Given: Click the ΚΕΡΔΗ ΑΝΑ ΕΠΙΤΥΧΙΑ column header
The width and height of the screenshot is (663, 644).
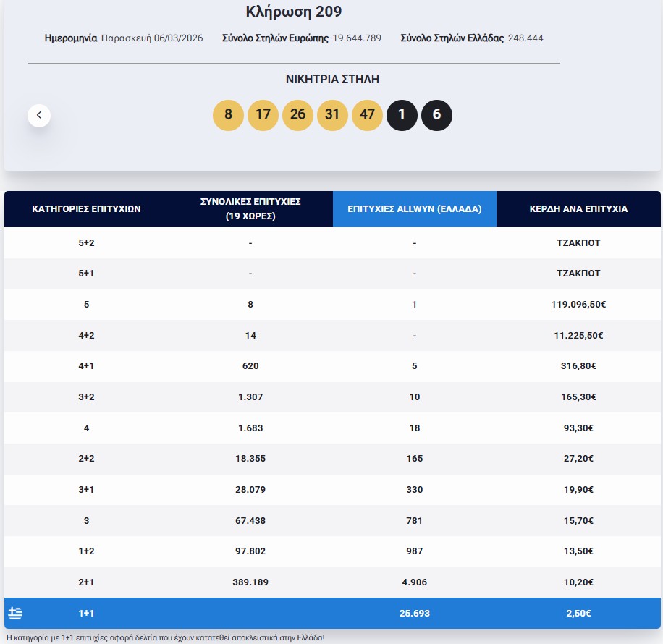Looking at the screenshot, I should pos(578,208).
